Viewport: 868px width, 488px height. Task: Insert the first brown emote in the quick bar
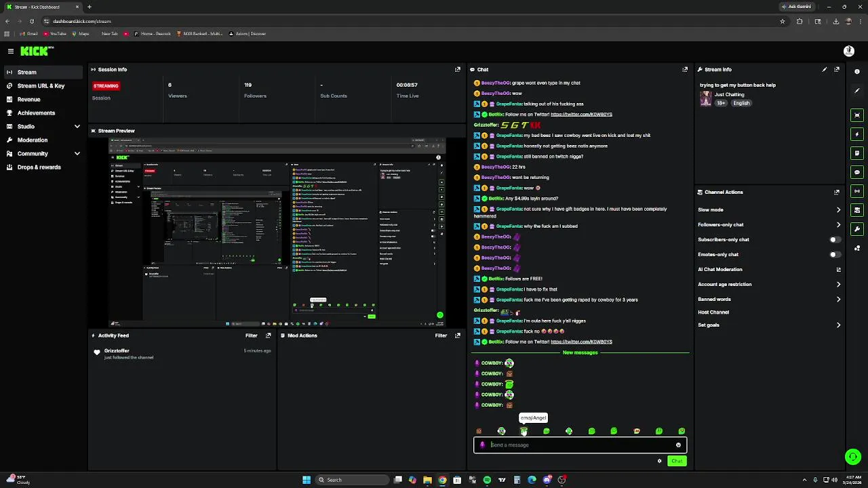(479, 431)
